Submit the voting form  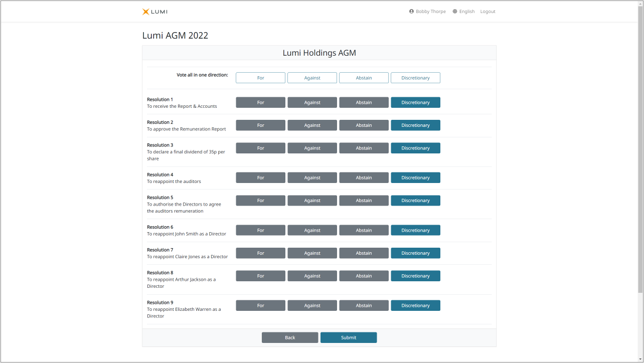click(349, 337)
